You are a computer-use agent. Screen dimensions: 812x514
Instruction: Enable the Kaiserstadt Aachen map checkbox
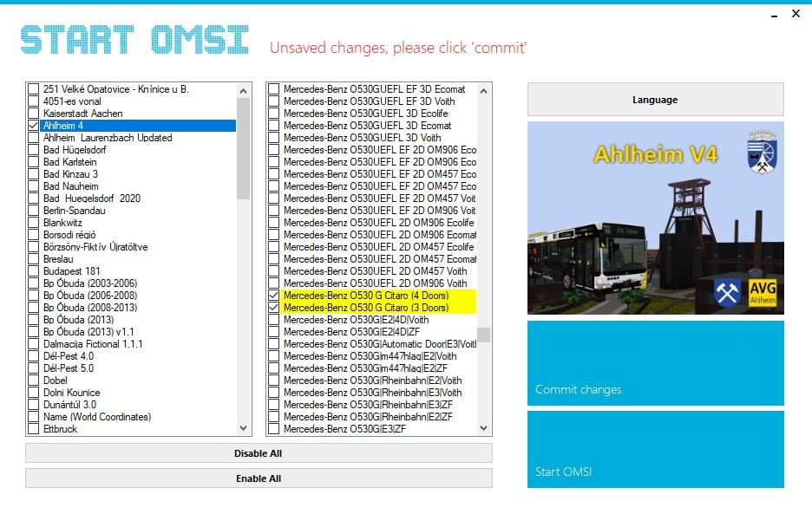[33, 114]
